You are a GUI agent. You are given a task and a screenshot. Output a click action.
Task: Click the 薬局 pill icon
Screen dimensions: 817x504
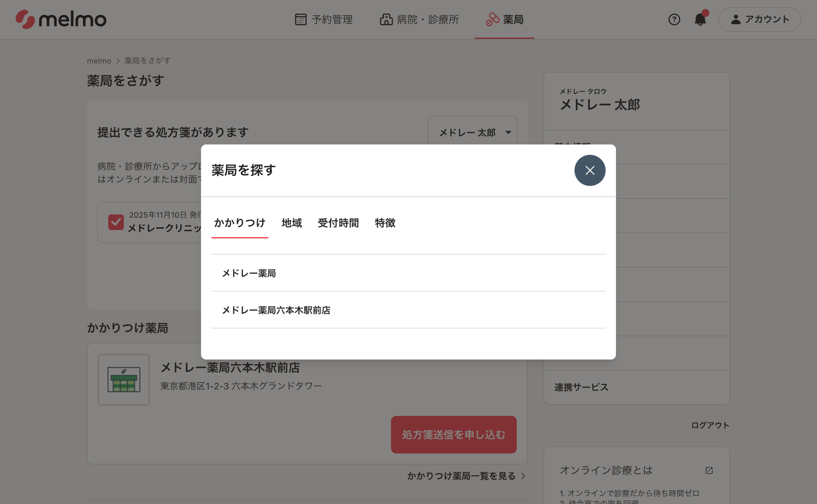(492, 19)
